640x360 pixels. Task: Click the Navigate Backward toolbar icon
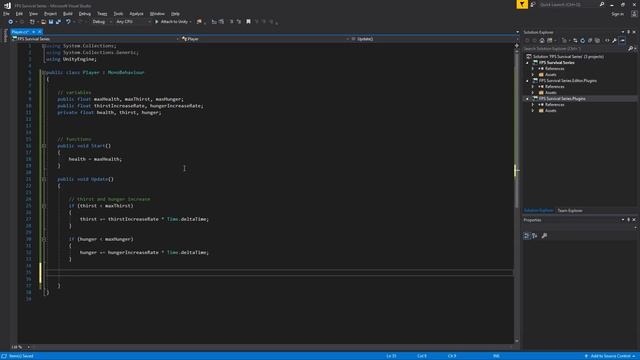[x=11, y=22]
